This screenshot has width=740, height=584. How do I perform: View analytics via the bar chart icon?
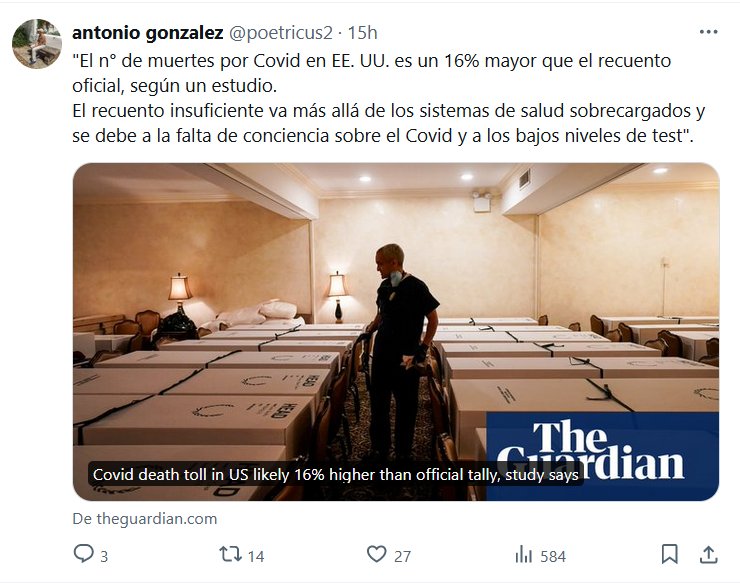click(523, 554)
